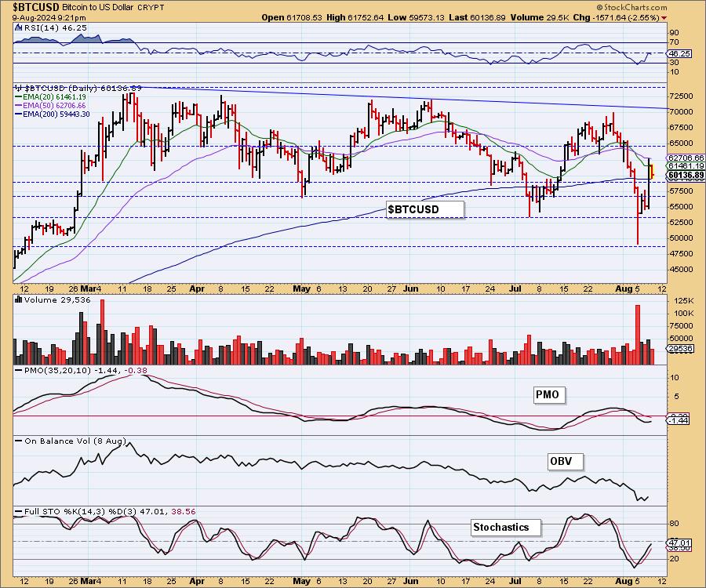Click the Jul label on bottom date axis
This screenshot has width=706, height=588.
coord(515,581)
